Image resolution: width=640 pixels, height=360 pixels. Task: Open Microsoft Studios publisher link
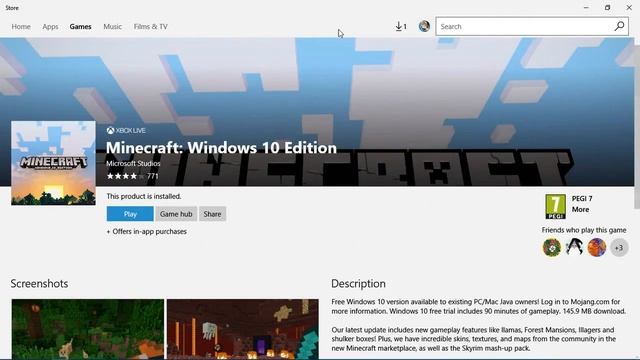(x=133, y=163)
